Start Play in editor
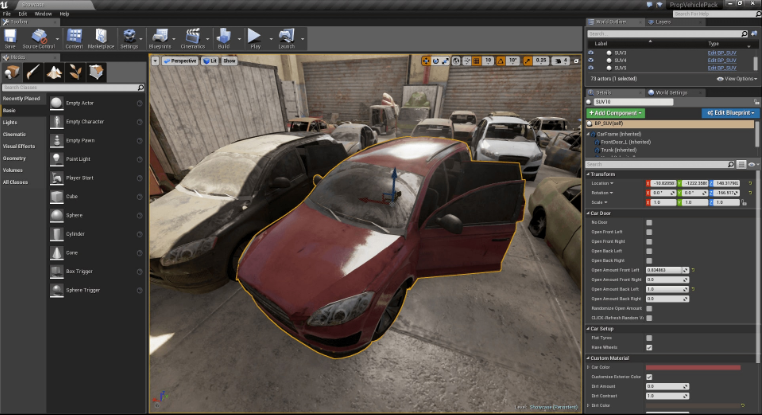 255,36
